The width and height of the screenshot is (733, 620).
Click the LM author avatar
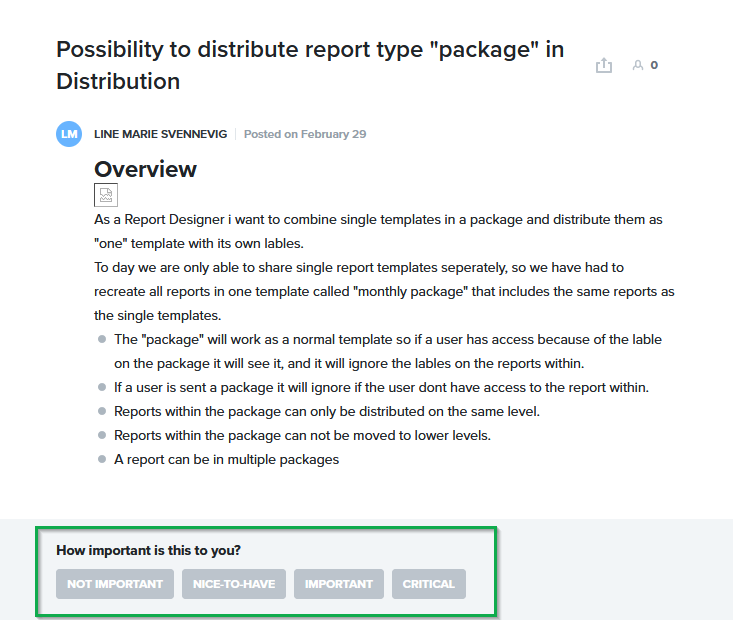[69, 134]
